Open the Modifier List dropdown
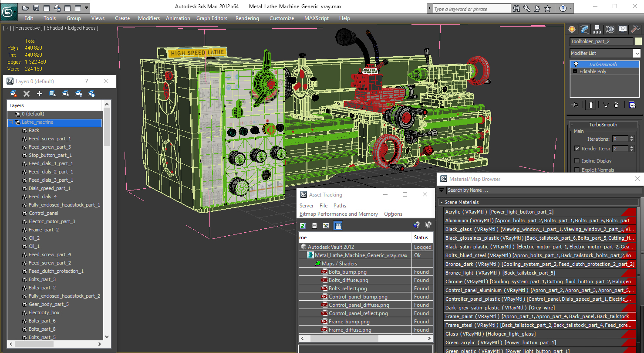Image resolution: width=644 pixels, height=353 pixels. point(637,53)
